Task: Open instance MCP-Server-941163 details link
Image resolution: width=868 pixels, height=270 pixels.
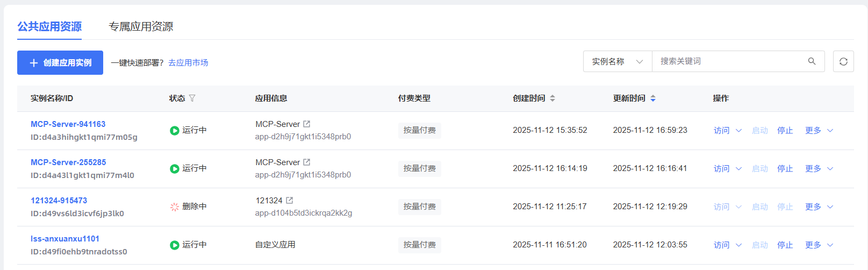Action: (x=68, y=124)
